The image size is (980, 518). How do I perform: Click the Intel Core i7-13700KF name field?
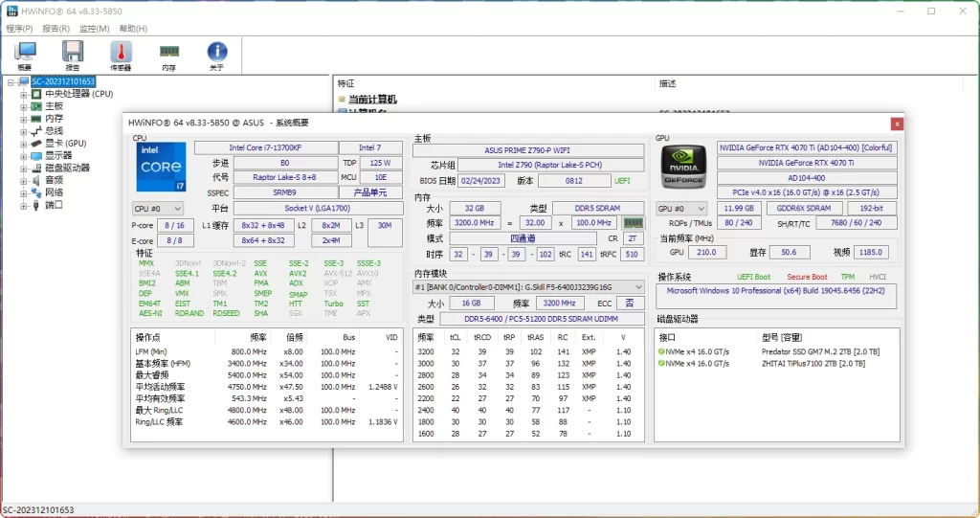point(266,147)
